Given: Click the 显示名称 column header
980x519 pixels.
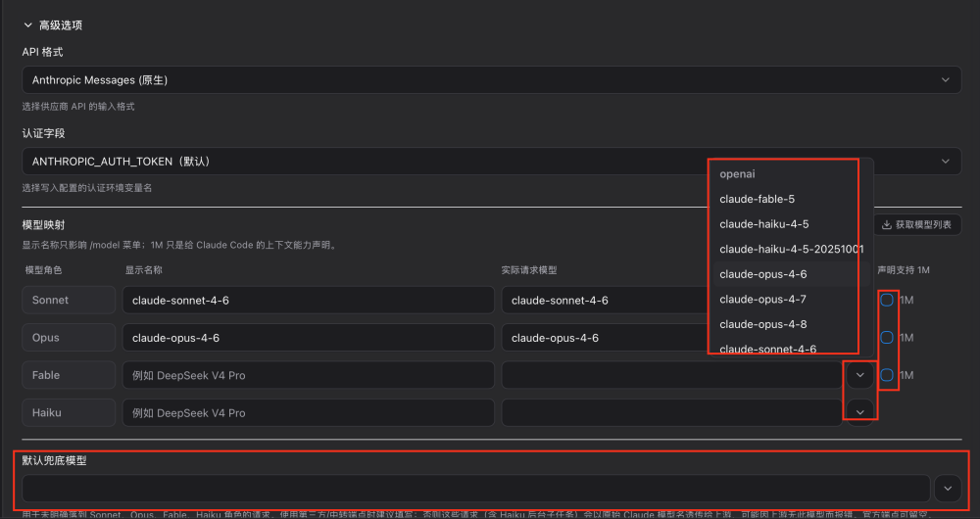Looking at the screenshot, I should 144,270.
